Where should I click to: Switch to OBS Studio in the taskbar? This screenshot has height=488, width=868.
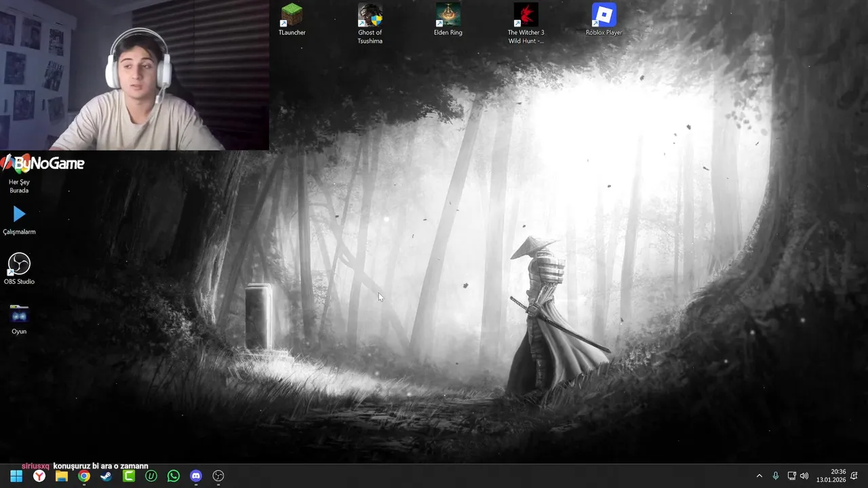[218, 476]
